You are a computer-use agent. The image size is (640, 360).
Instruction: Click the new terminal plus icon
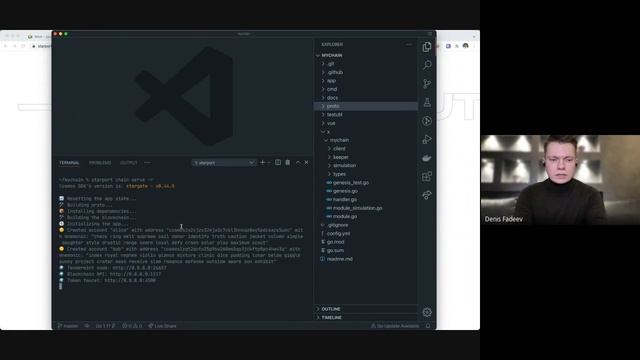[262, 162]
